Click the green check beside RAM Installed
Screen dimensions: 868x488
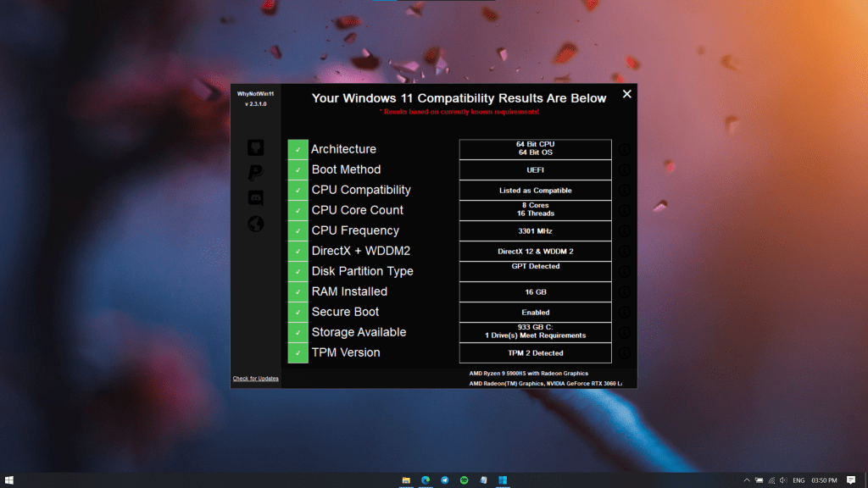point(298,291)
